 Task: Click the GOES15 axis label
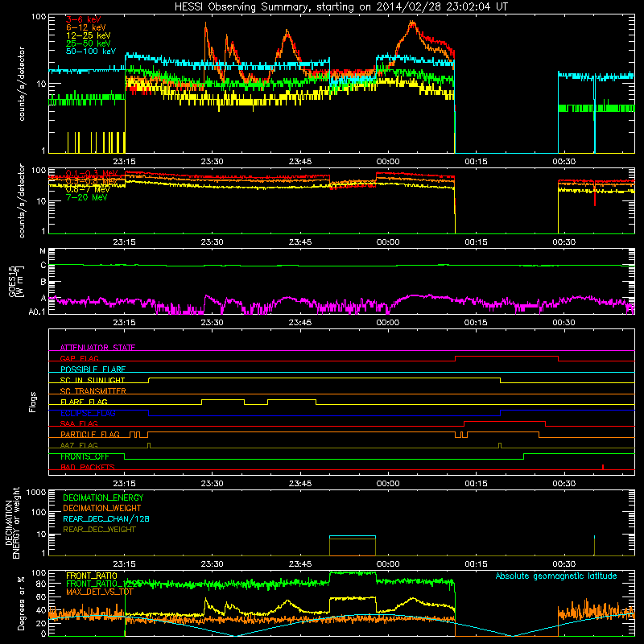click(x=13, y=281)
